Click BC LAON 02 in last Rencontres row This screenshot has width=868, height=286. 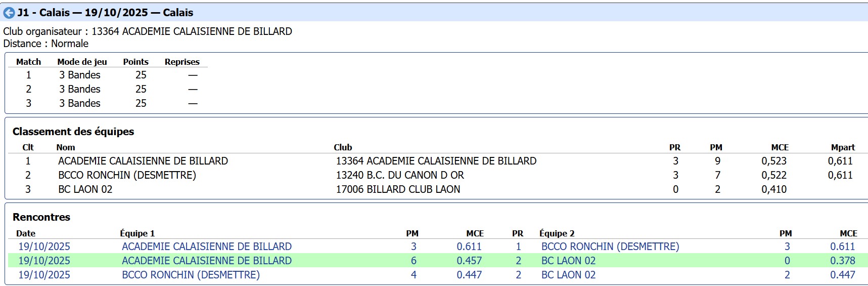[x=568, y=275]
